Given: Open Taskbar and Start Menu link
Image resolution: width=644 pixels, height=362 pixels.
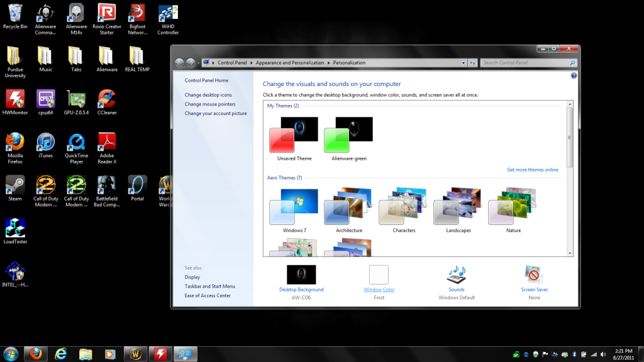Looking at the screenshot, I should (209, 287).
